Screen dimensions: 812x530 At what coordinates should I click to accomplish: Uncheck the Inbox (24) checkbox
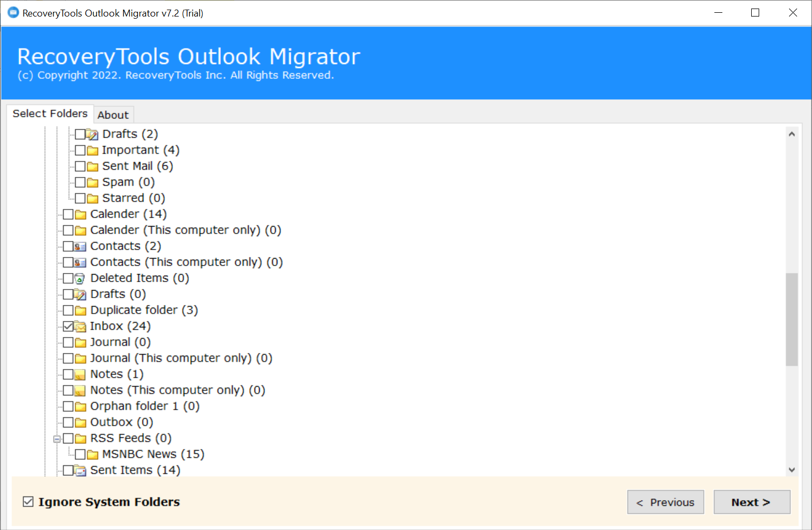[x=68, y=326]
